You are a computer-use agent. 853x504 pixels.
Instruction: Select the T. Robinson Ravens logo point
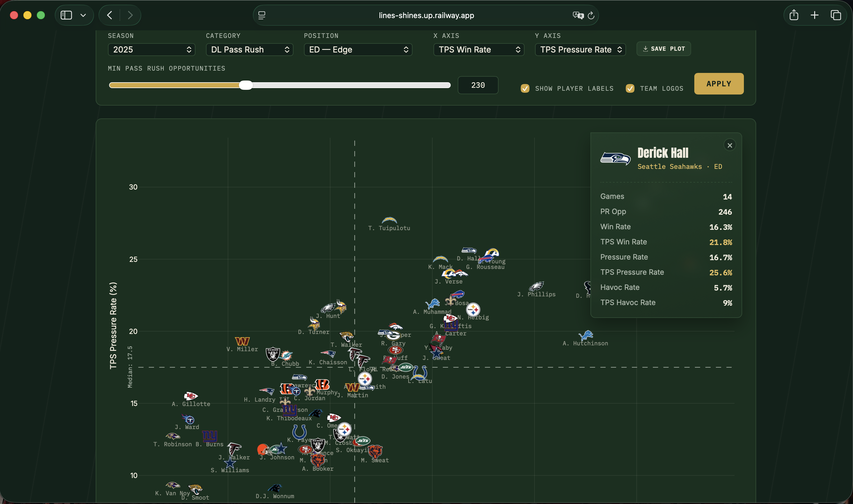click(173, 436)
